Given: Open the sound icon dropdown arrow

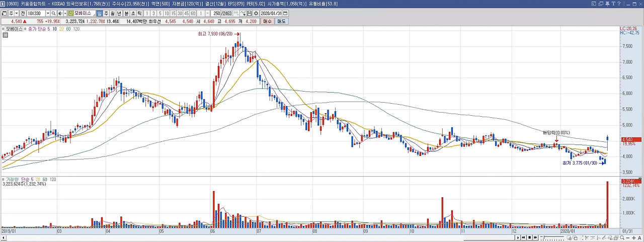Looking at the screenshot, I should (65, 13).
